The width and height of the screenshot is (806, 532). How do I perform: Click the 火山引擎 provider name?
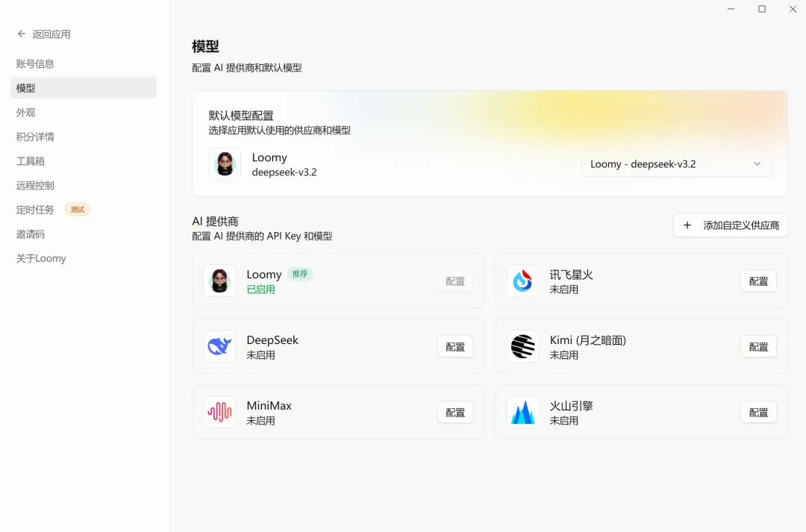click(571, 406)
